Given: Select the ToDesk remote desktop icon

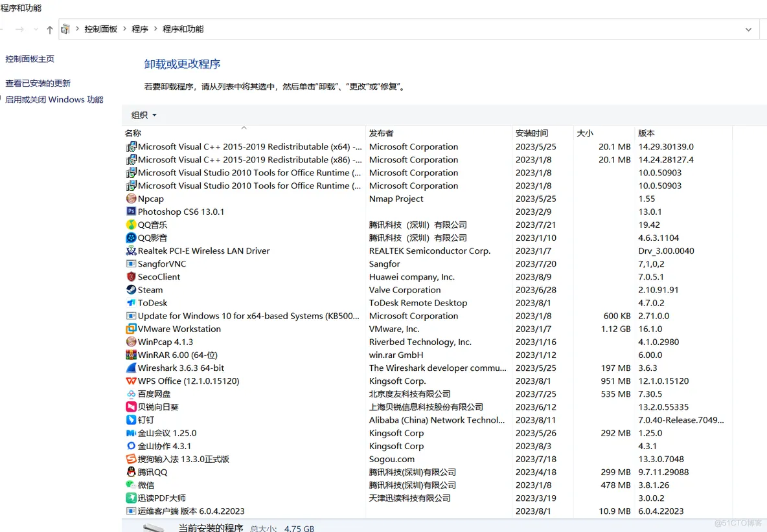Looking at the screenshot, I should (130, 302).
